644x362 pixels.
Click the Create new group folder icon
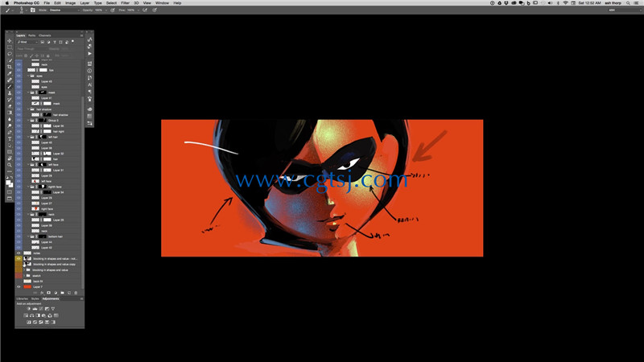coord(62,293)
